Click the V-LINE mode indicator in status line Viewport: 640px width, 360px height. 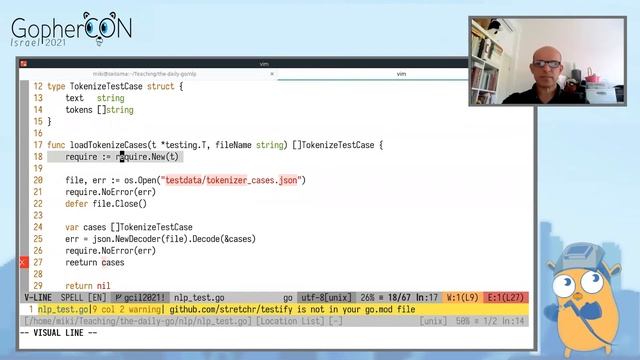(38, 298)
